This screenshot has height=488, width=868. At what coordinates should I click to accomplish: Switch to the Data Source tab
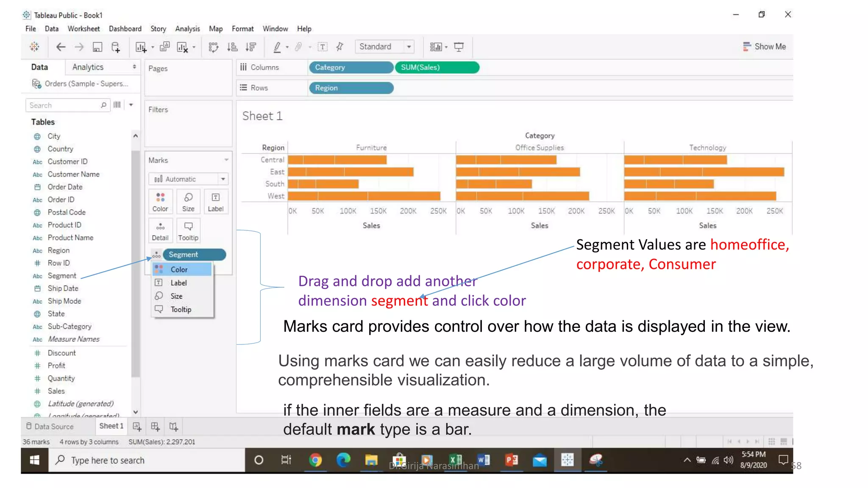50,427
